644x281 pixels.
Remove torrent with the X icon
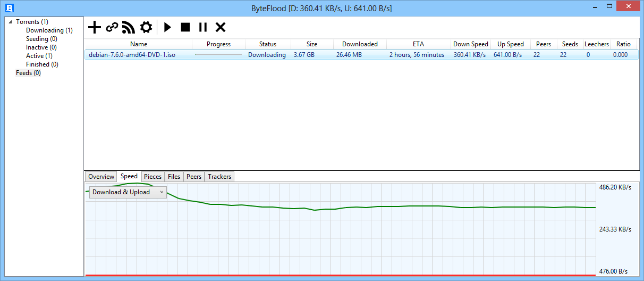pyautogui.click(x=221, y=27)
